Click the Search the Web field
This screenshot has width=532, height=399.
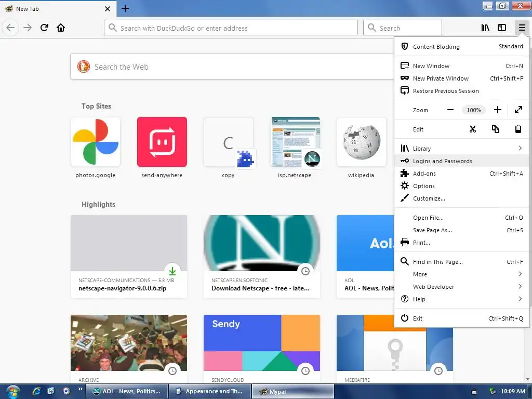232,67
